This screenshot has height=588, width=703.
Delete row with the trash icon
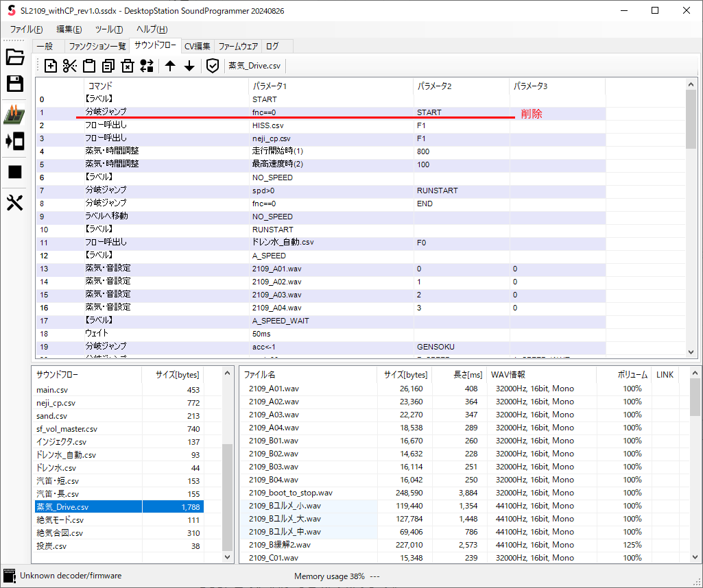point(128,66)
